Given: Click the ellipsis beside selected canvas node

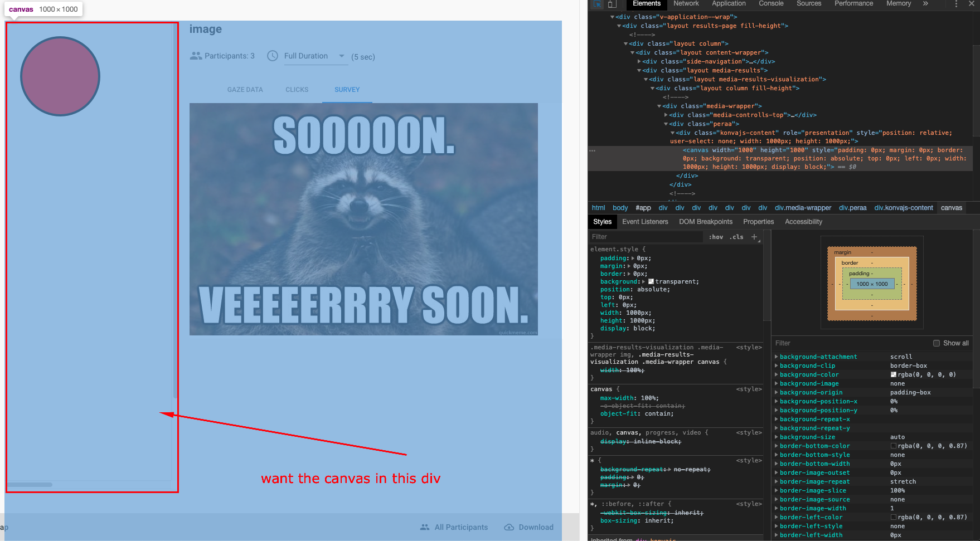Looking at the screenshot, I should pos(592,150).
